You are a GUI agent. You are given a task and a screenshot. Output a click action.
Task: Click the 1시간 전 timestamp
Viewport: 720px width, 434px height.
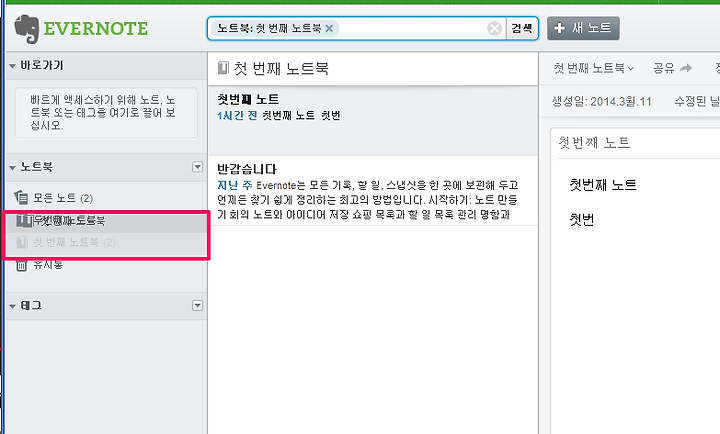click(237, 116)
